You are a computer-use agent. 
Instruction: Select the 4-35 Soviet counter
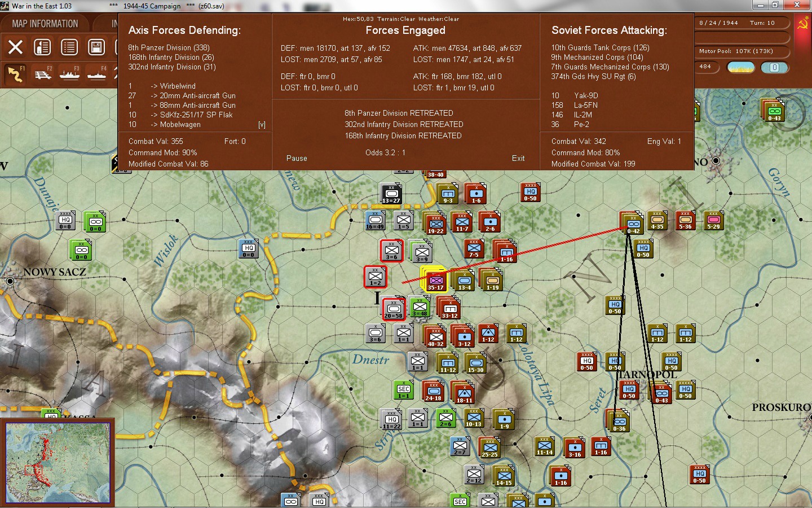657,221
